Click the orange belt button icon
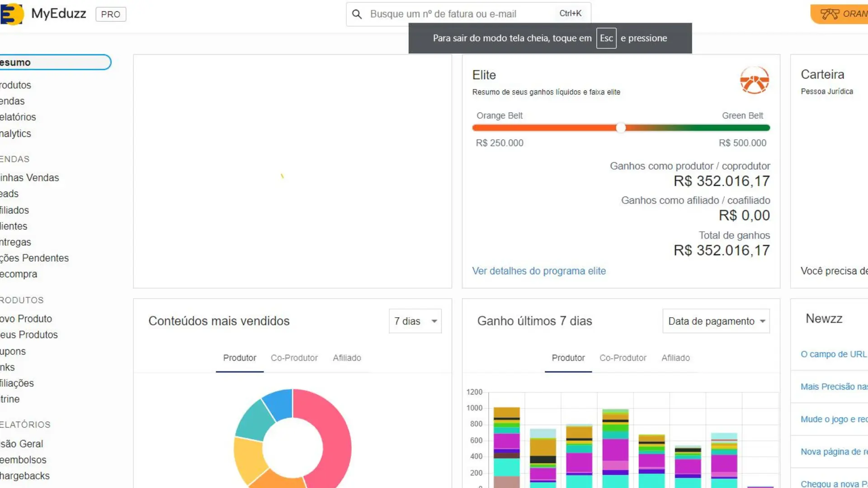This screenshot has height=488, width=868. click(830, 14)
